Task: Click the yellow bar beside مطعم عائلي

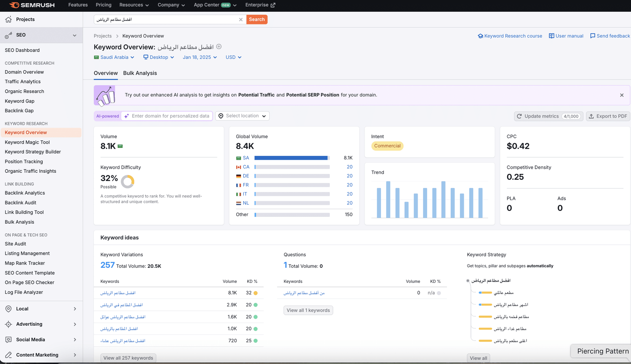Action: point(485,293)
